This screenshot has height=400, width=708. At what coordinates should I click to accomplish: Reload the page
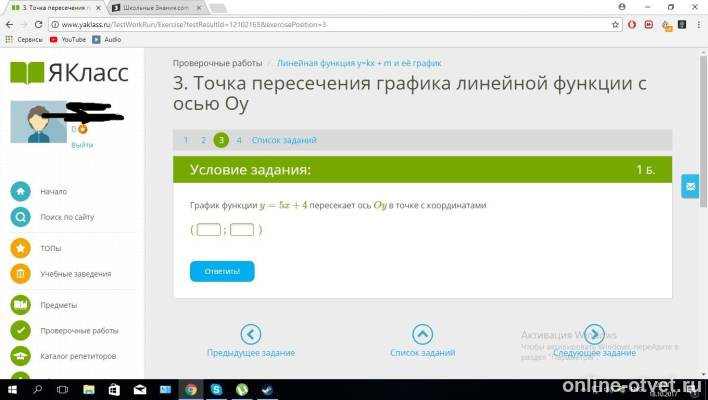38,24
